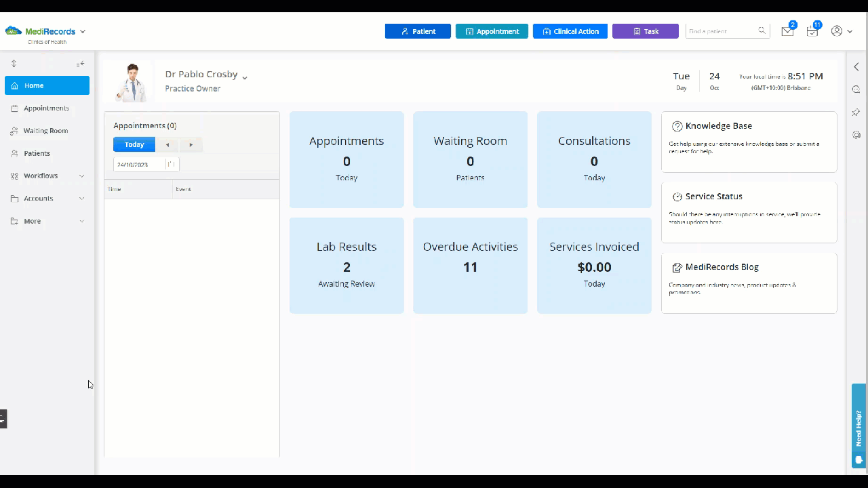This screenshot has height=488, width=868.
Task: Click the 24/10/2023 date field
Action: click(139, 165)
